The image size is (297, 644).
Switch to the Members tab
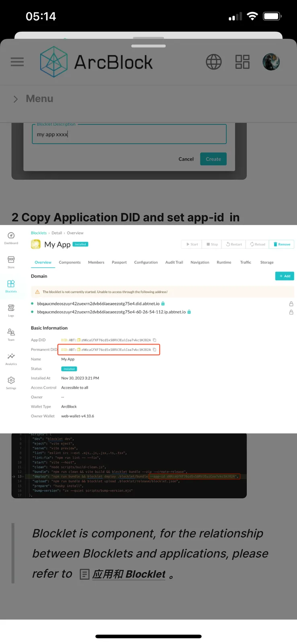[96, 262]
